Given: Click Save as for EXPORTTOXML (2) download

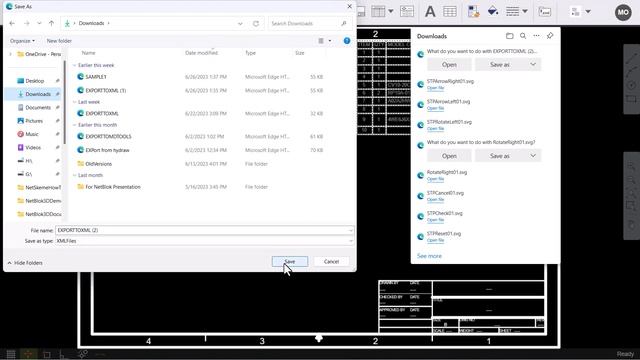Looking at the screenshot, I should coord(500,64).
